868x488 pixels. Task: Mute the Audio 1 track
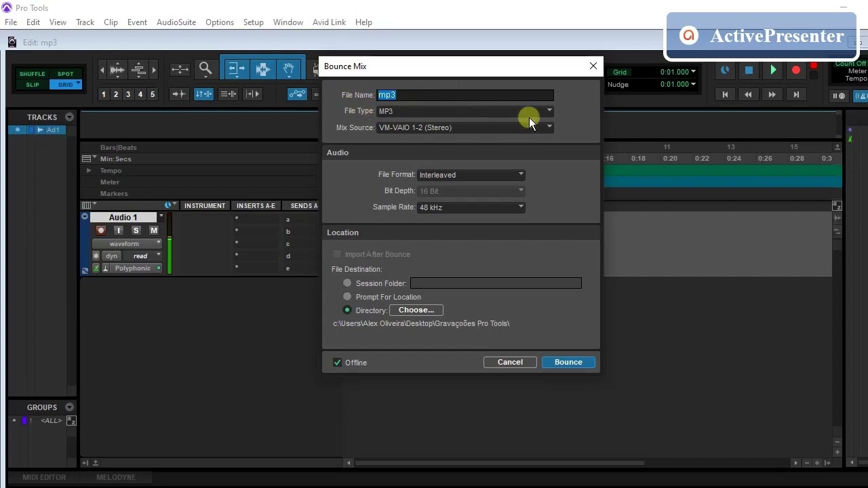(x=153, y=230)
